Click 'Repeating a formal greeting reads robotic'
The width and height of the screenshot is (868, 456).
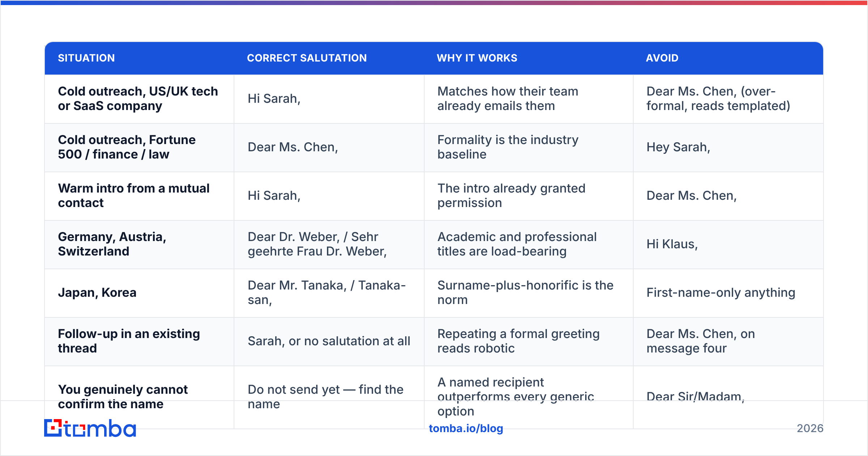(519, 341)
